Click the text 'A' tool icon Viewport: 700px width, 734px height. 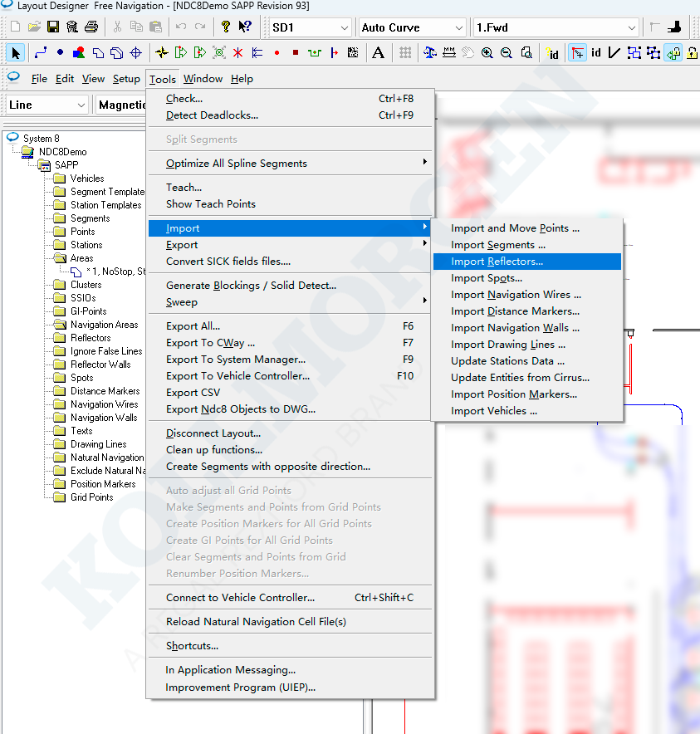click(378, 53)
